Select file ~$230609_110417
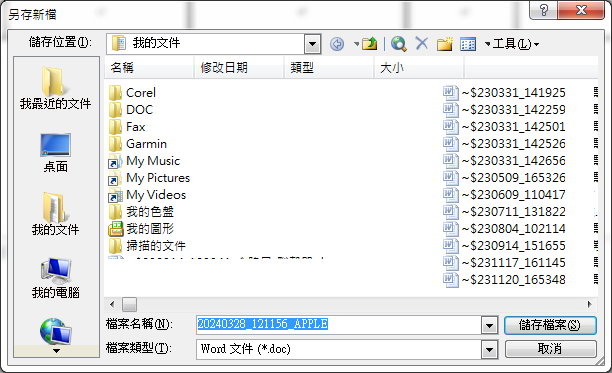612x373 pixels. click(x=504, y=195)
